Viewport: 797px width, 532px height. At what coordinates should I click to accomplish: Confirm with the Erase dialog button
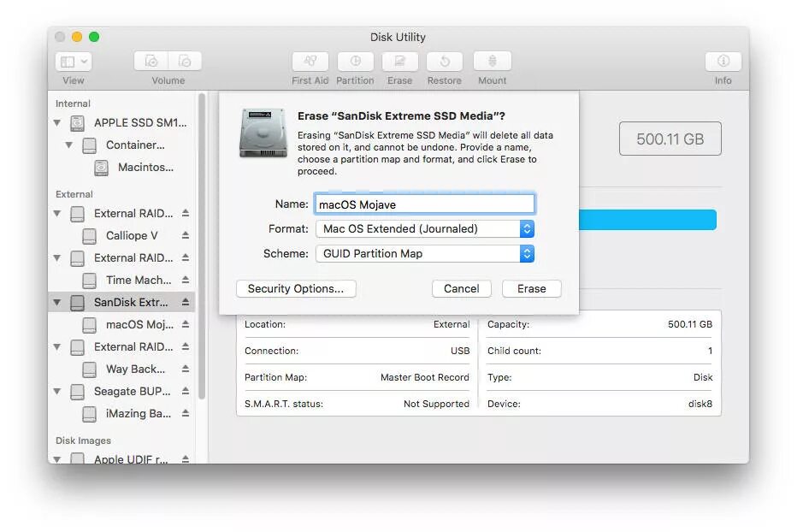click(532, 288)
